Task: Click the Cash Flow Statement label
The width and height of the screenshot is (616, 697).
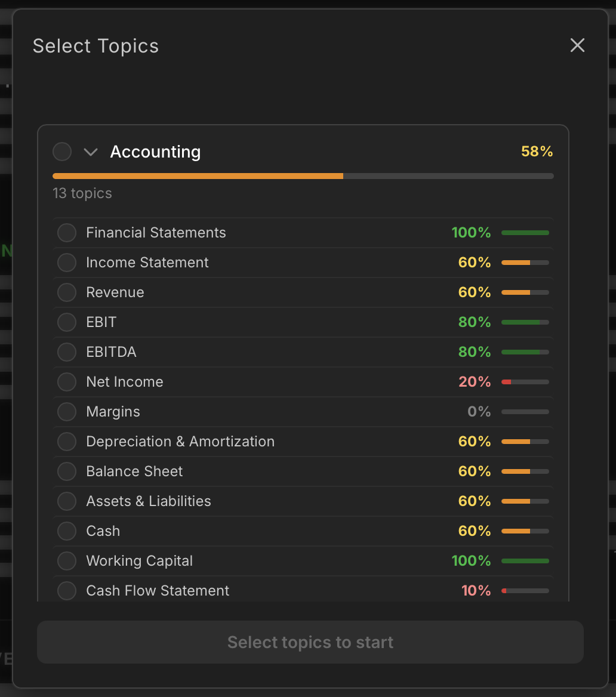Action: point(158,591)
